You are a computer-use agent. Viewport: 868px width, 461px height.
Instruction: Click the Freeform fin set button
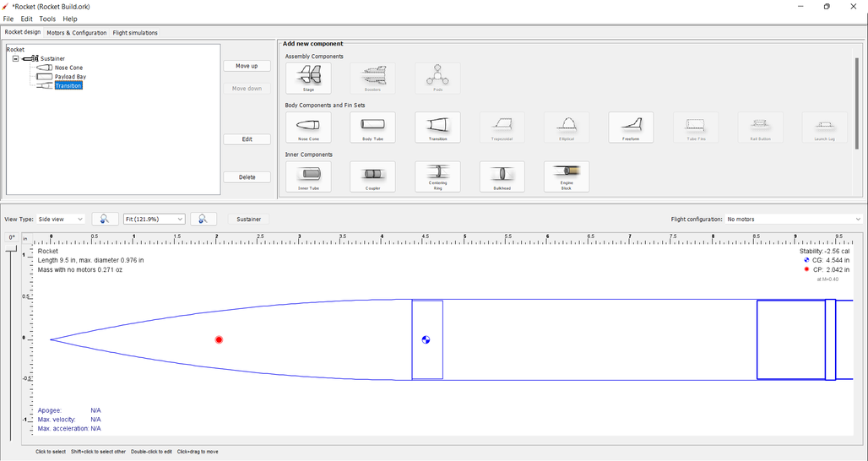point(631,127)
